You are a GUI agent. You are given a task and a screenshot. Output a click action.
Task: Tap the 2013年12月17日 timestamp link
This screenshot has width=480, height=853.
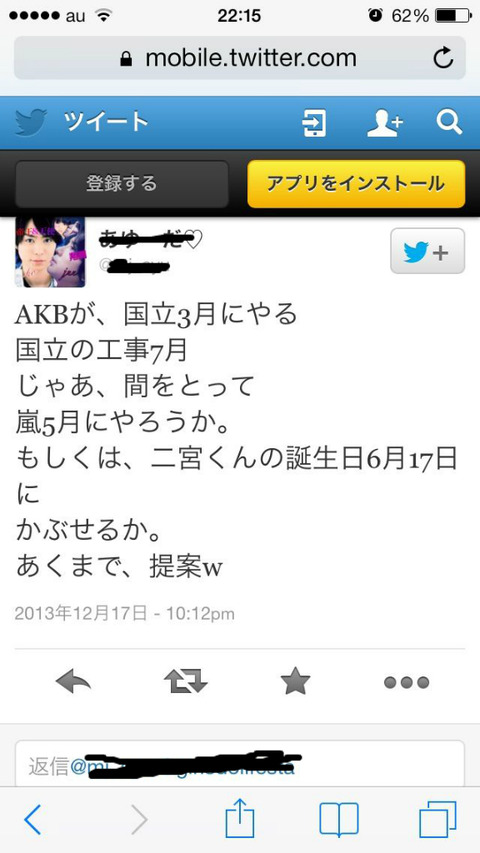coord(81,614)
